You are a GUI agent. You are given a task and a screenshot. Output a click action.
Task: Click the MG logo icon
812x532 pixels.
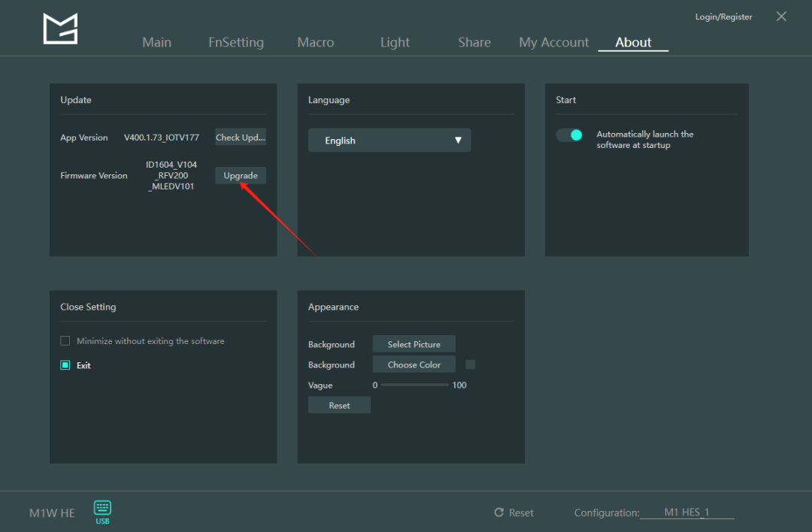pos(60,29)
